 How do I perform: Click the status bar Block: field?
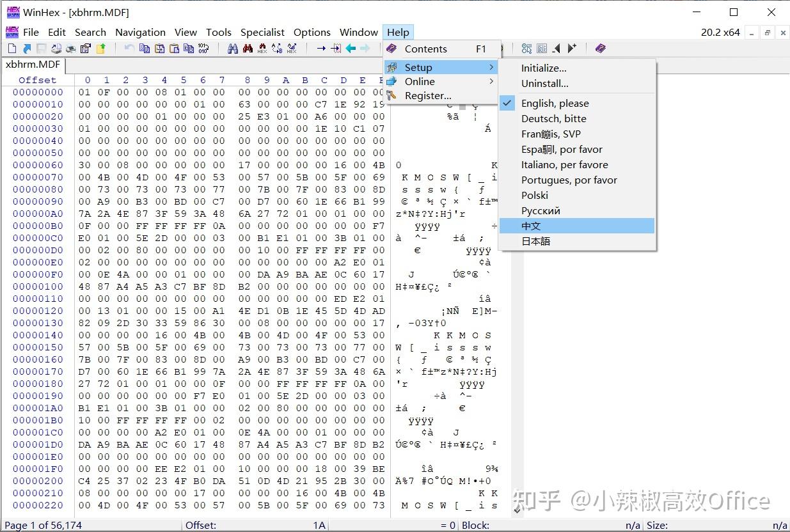551,526
